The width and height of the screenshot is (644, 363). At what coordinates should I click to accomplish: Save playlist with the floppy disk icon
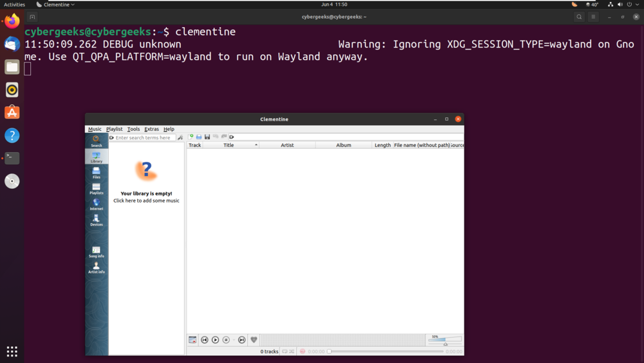pyautogui.click(x=207, y=137)
